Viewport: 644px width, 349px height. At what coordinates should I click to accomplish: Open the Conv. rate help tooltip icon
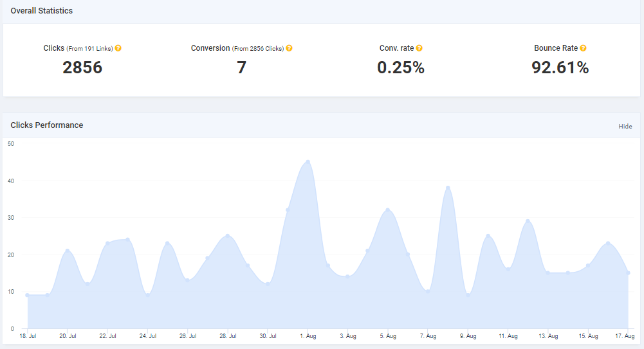419,48
